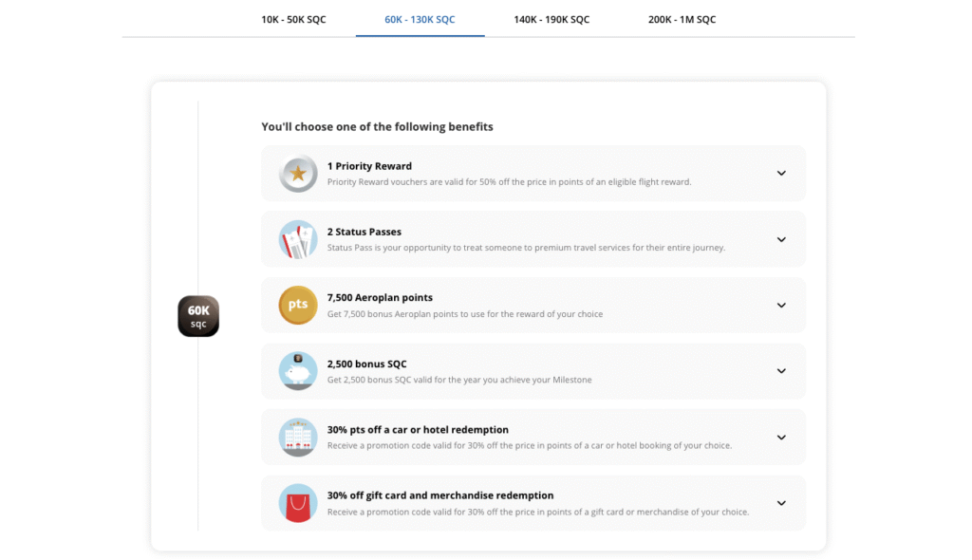Select the 60K - 130K SQC tab

tap(420, 20)
